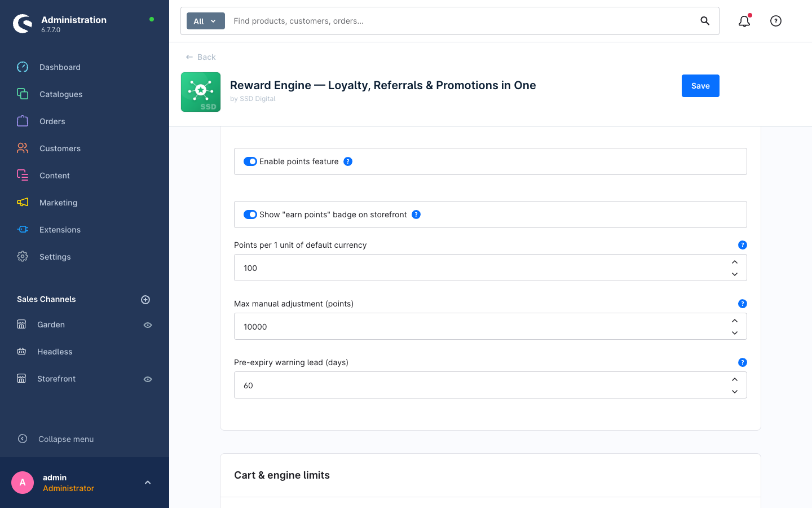The image size is (812, 508).
Task: Open the help question mark icon in header
Action: (x=776, y=21)
